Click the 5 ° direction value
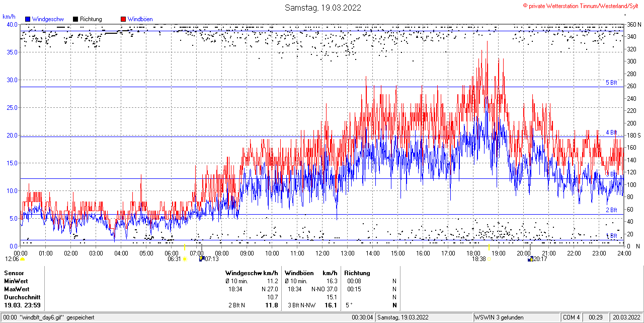Screen dimensions: 644x323 tap(349, 305)
